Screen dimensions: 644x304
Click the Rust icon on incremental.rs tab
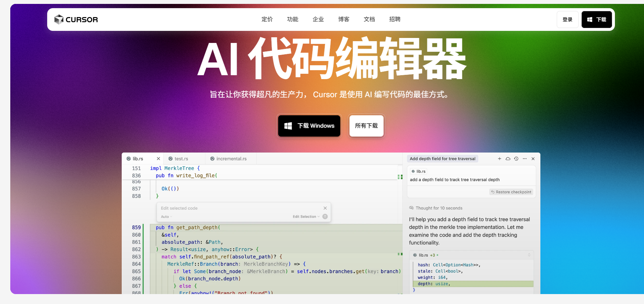tap(212, 159)
